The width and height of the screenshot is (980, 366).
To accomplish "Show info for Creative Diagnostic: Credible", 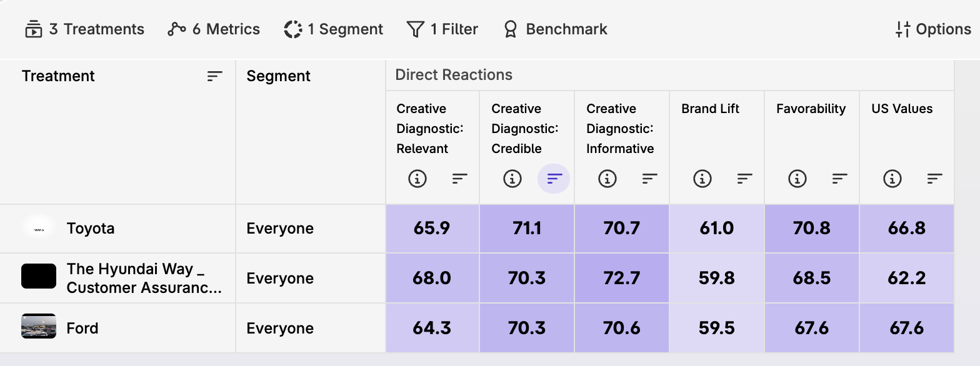I will [x=512, y=179].
